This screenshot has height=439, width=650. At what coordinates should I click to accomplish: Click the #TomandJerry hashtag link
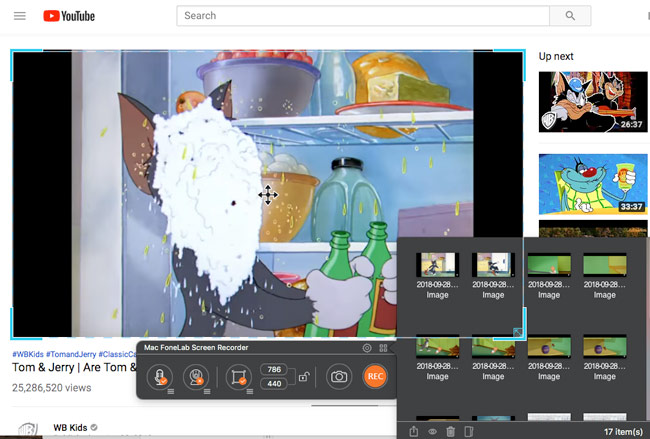pos(71,354)
